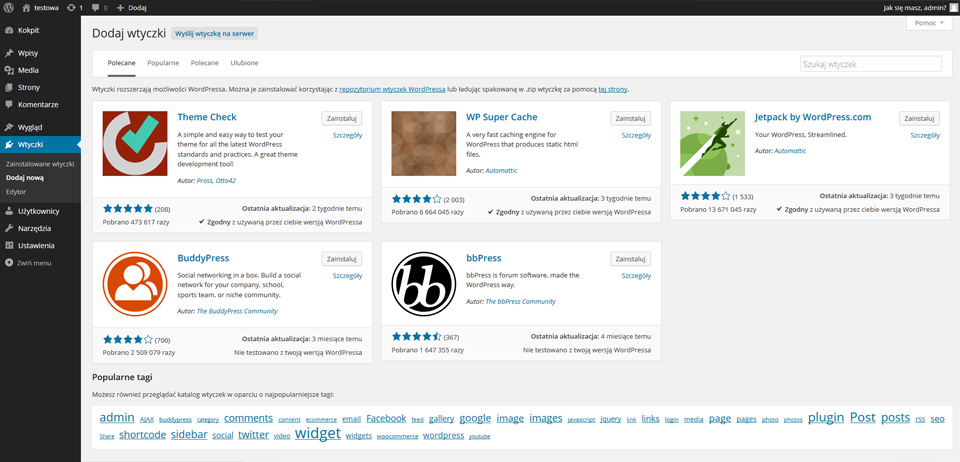Screen dimensions: 960x462
Task: Install Jetpack by WordPress.com
Action: (x=920, y=118)
